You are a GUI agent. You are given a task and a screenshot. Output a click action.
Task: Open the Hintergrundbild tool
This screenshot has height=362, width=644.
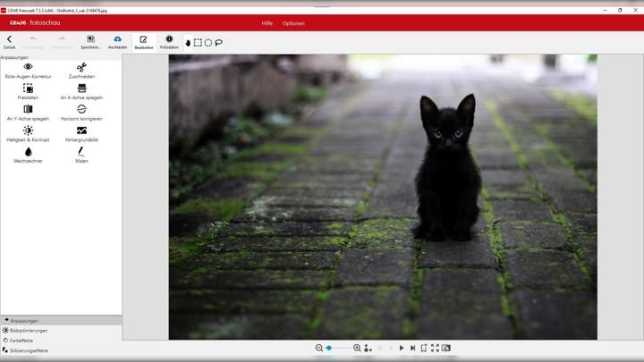pos(81,134)
